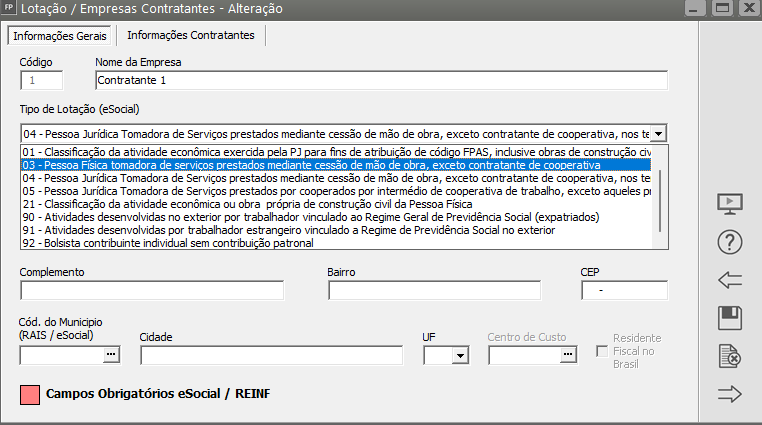Expand the Tipo de Lotação dropdown arrow
This screenshot has height=425, width=762.
(x=658, y=133)
